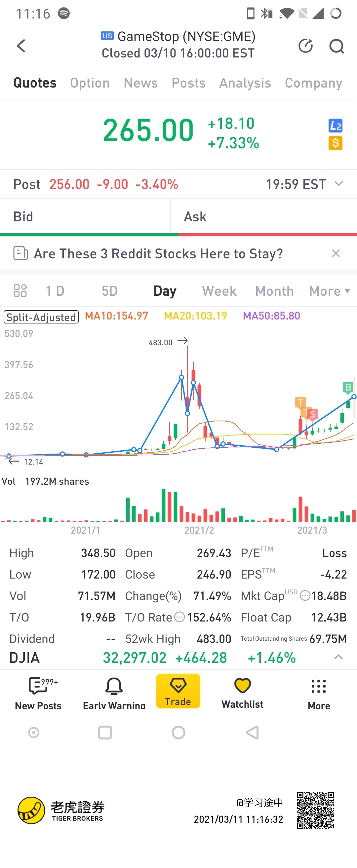
Task: Tap the orange dollar sign badge
Action: (x=336, y=143)
